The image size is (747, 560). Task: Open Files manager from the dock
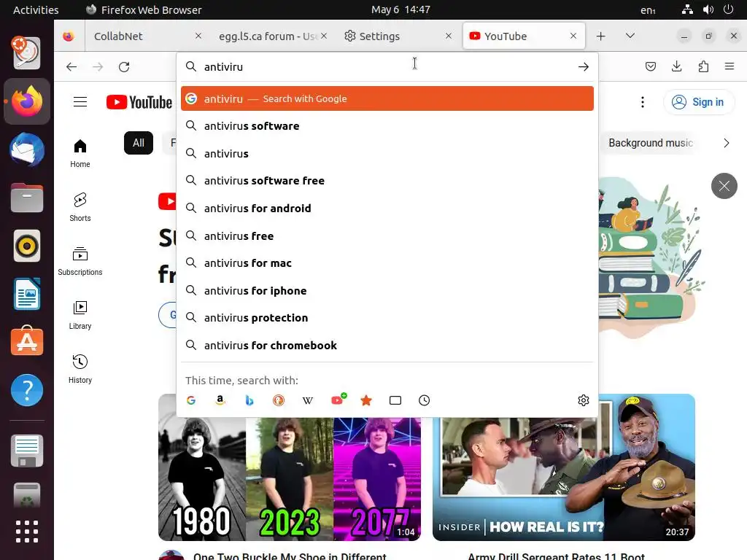[x=27, y=198]
